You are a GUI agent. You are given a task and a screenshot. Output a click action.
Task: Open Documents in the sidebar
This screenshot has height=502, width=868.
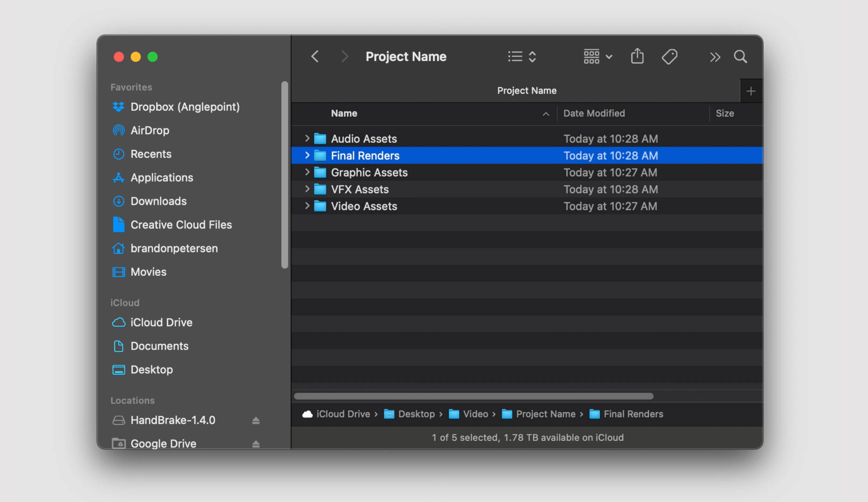pyautogui.click(x=150, y=346)
